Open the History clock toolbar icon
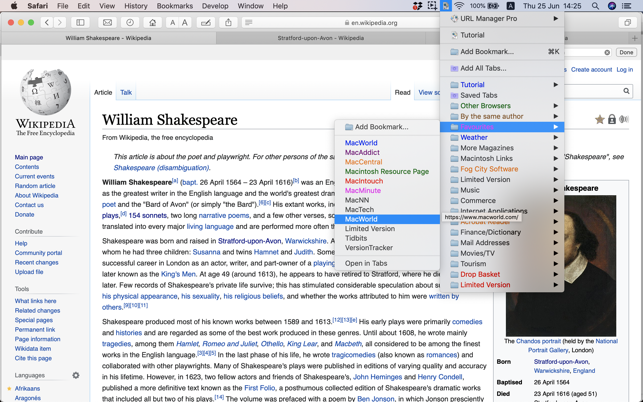This screenshot has width=643, height=402. tap(130, 23)
